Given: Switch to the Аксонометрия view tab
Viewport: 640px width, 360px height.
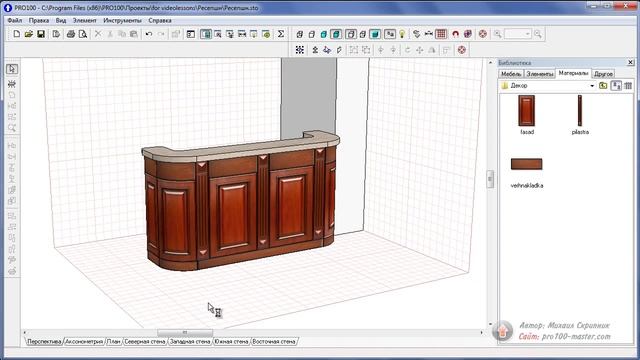Looking at the screenshot, I should 84,341.
